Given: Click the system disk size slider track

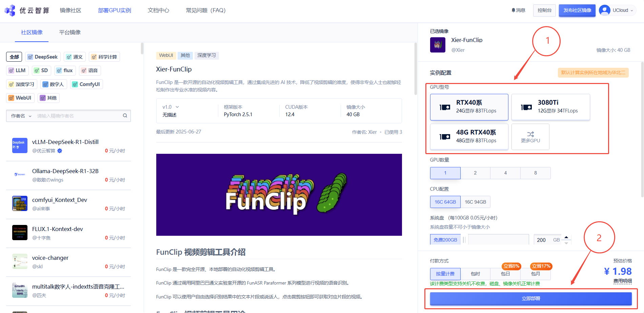Looking at the screenshot, I should coord(499,239).
